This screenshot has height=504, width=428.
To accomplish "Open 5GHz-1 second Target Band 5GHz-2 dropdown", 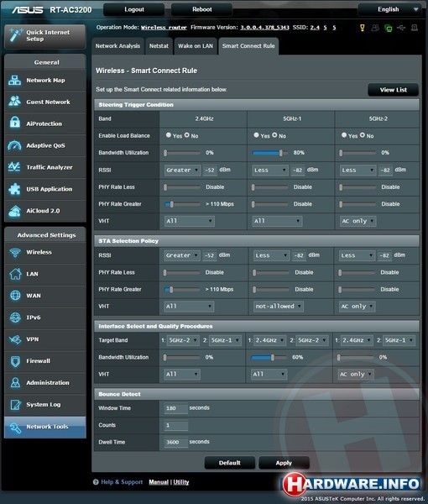I will coord(312,340).
